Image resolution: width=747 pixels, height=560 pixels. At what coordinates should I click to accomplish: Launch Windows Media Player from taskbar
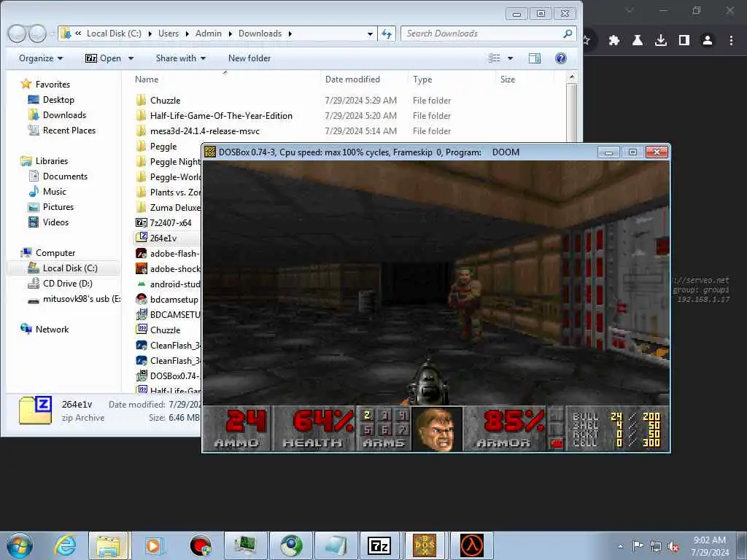(154, 545)
